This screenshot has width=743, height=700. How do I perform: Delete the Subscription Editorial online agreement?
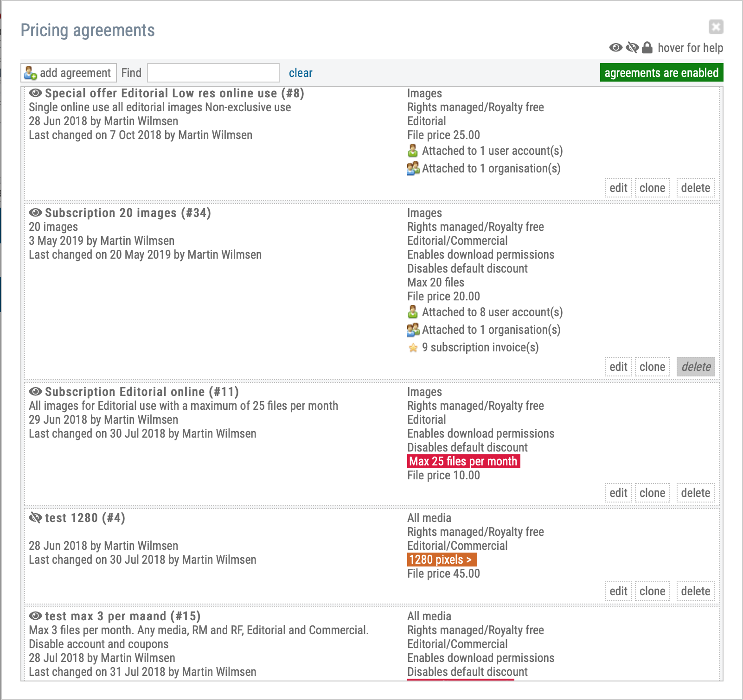point(695,493)
